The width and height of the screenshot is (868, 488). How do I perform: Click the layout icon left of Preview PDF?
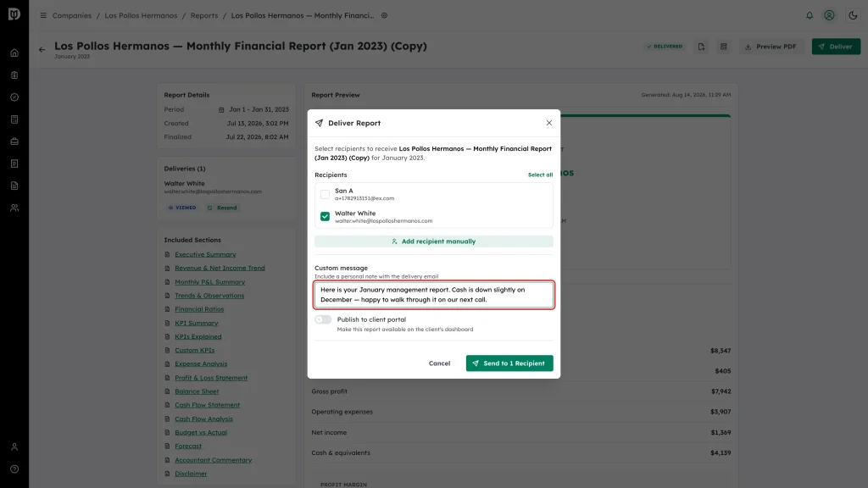click(x=724, y=47)
